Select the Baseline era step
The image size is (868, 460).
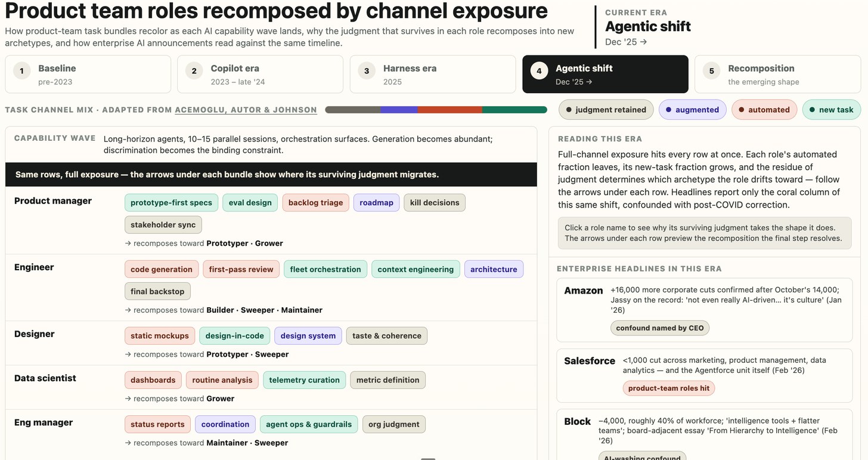click(x=88, y=75)
